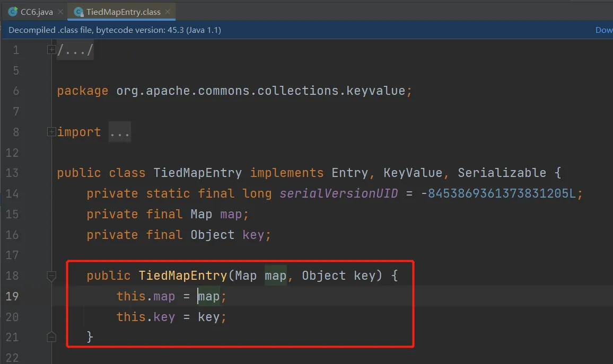
Task: Click the import ellipsis placeholder
Action: point(120,132)
